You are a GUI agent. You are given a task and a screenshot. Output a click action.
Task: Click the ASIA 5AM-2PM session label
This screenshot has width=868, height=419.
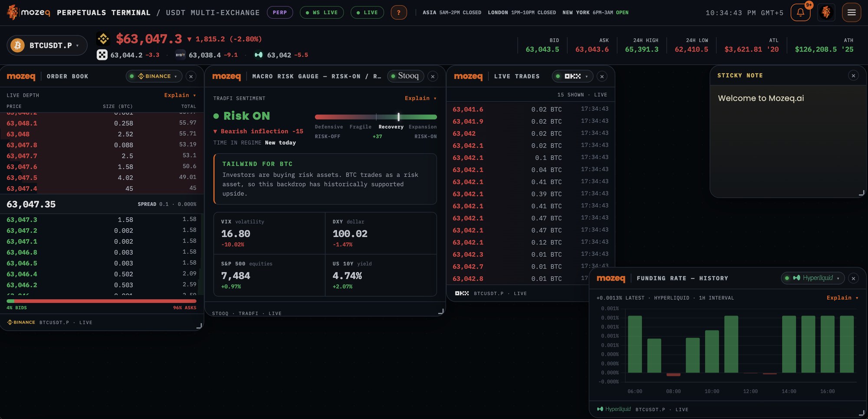[452, 13]
